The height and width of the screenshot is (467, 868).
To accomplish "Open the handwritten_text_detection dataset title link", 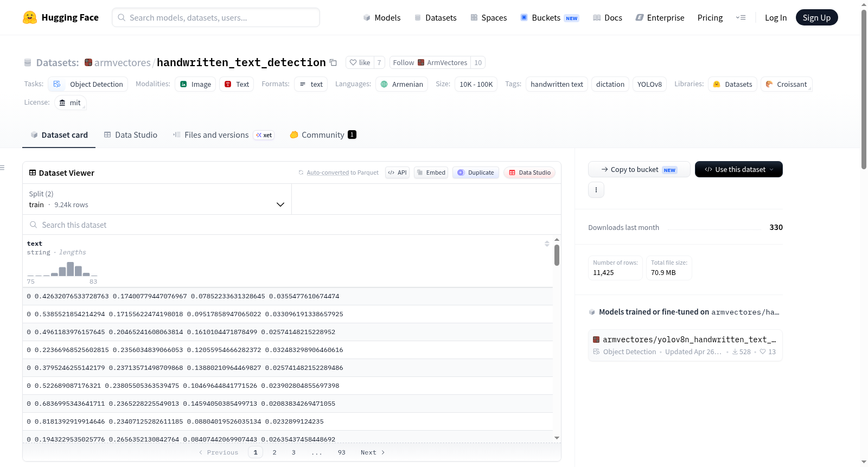I will pyautogui.click(x=241, y=63).
